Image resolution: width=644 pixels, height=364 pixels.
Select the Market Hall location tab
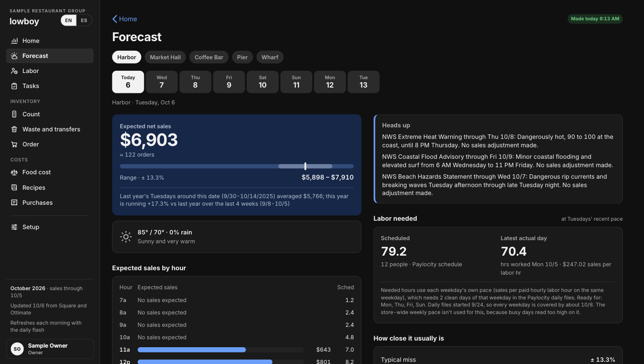[x=165, y=57]
